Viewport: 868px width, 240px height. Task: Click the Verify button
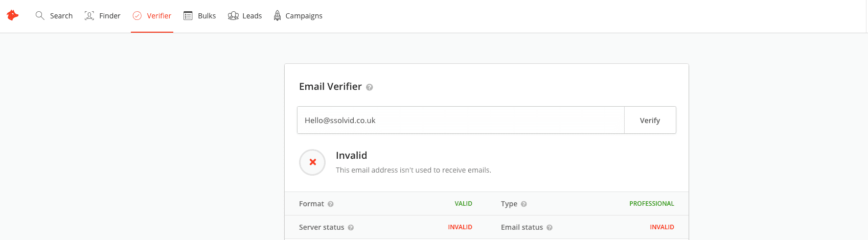(650, 120)
